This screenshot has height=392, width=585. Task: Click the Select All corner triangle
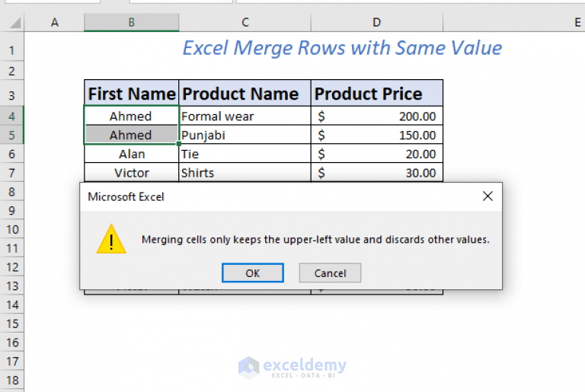click(x=15, y=23)
